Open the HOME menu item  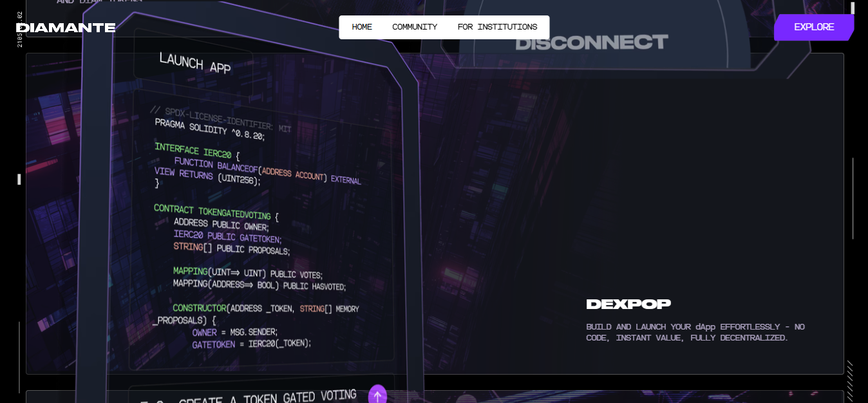[362, 27]
